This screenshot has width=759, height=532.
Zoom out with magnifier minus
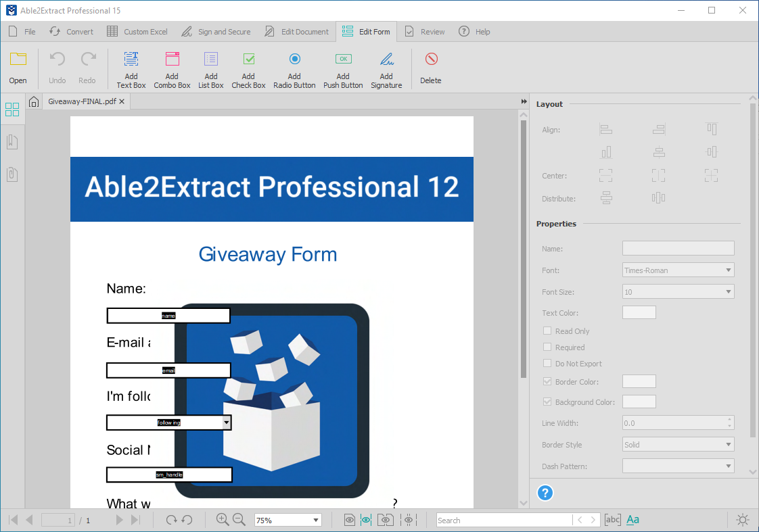click(x=239, y=519)
